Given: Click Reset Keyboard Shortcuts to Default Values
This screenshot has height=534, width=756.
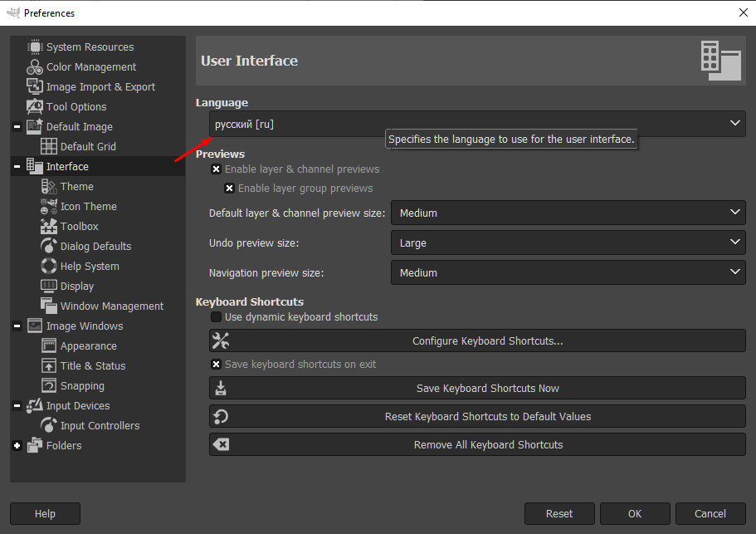Looking at the screenshot, I should pyautogui.click(x=477, y=416).
